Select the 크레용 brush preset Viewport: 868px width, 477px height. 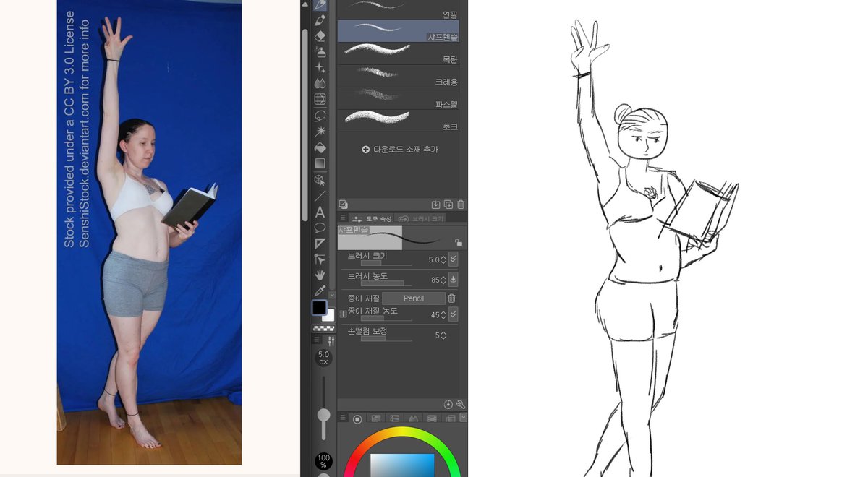399,76
